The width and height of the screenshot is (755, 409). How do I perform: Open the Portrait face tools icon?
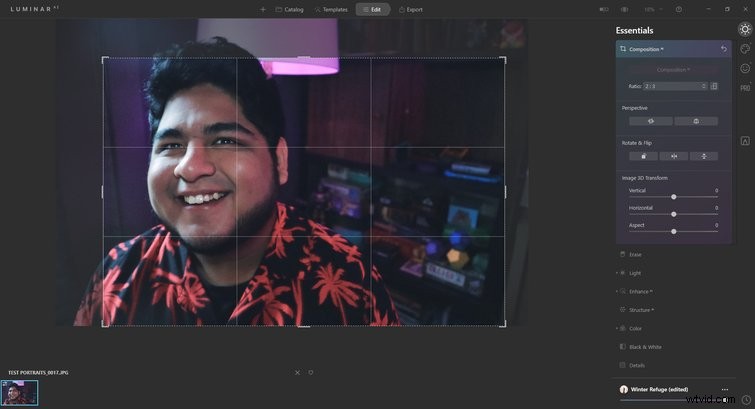pyautogui.click(x=745, y=68)
